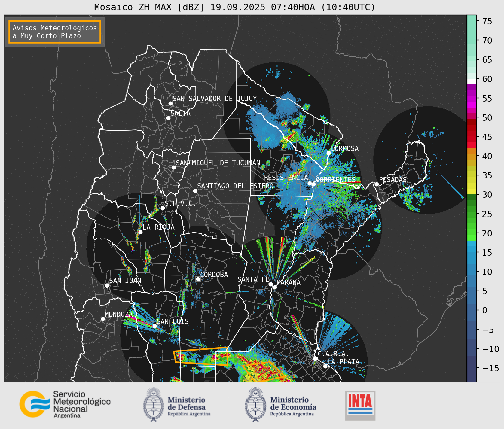Click the SANTIAGO DEL ESTERO map label
The height and width of the screenshot is (429, 504).
click(x=235, y=186)
